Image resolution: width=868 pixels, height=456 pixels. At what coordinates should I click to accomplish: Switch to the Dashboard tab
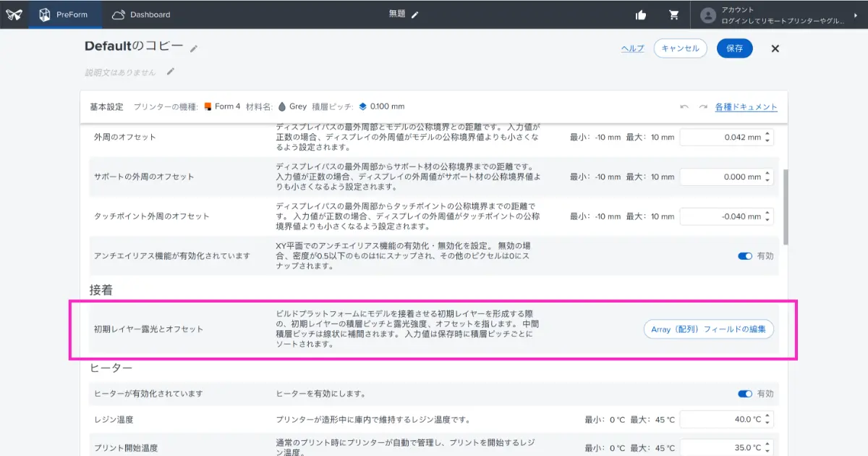tap(142, 14)
